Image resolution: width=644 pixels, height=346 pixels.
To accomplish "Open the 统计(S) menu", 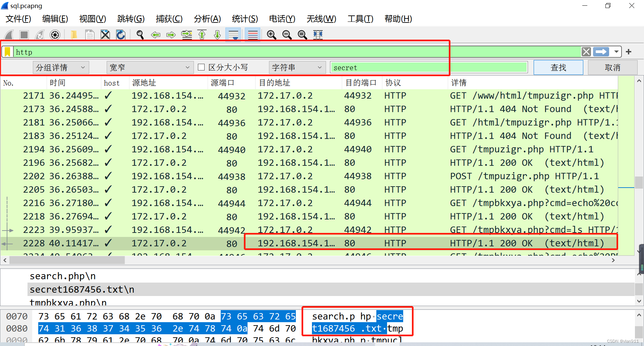I will point(245,19).
